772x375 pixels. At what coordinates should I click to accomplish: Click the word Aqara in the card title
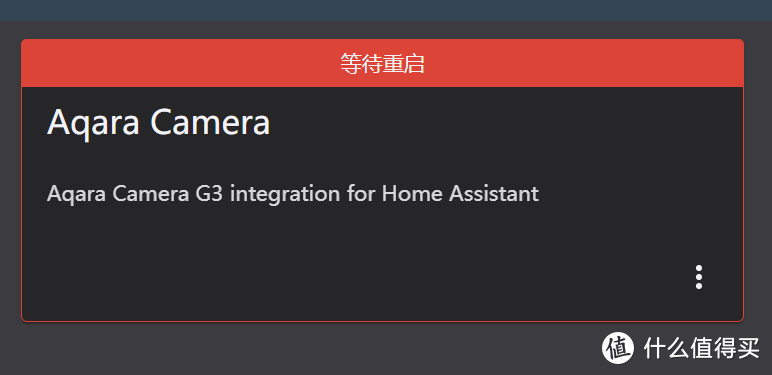[x=94, y=123]
